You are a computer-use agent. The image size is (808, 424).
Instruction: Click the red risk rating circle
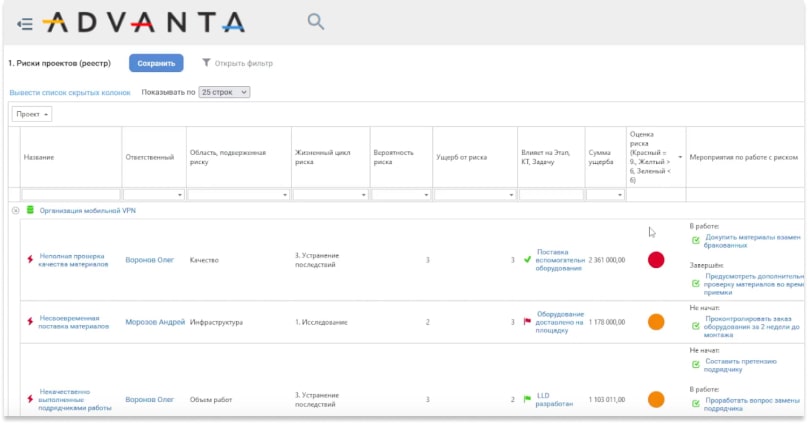tap(656, 260)
